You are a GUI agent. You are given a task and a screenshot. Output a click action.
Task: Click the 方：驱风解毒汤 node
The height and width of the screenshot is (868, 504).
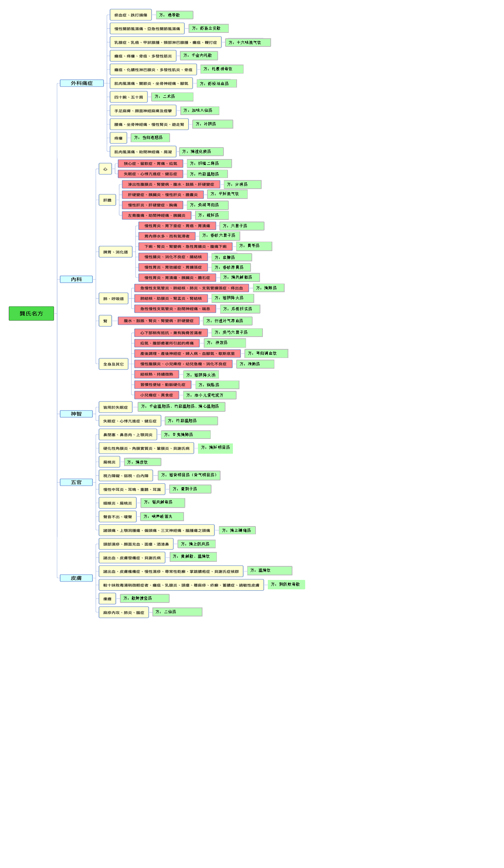163,503
